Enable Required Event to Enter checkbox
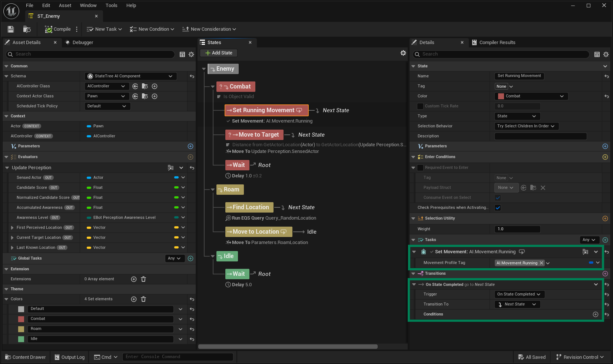This screenshot has height=364, width=613. [x=420, y=168]
